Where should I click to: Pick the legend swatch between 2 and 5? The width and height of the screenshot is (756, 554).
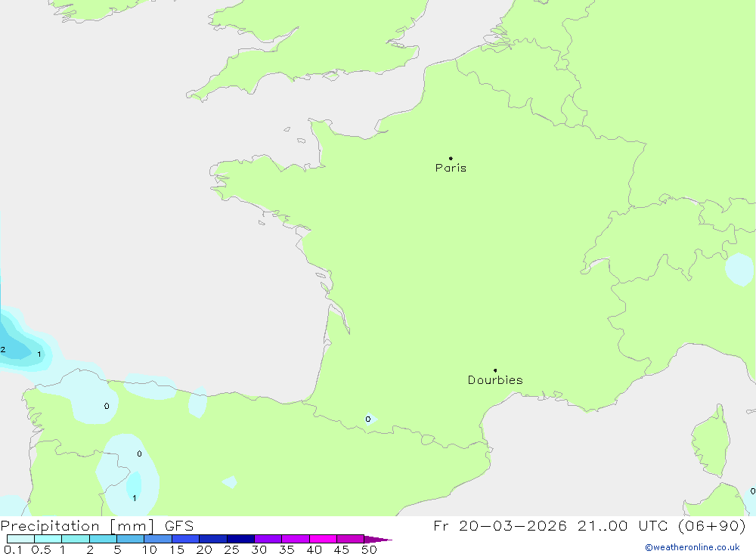click(x=103, y=539)
